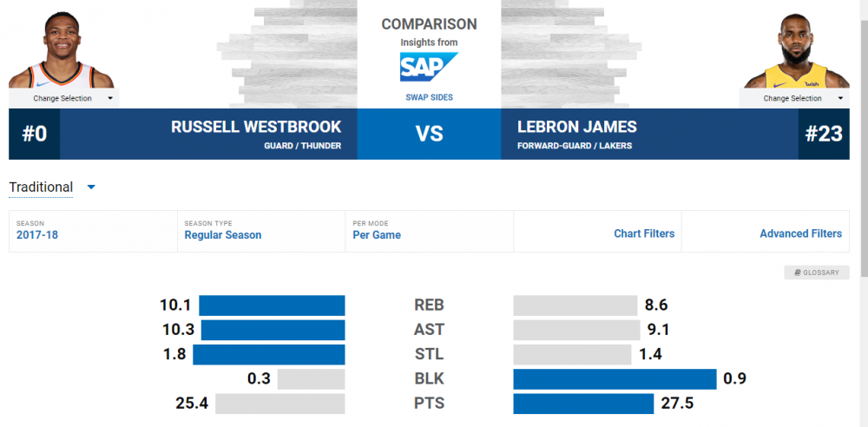The height and width of the screenshot is (427, 868).
Task: Click the SWAP SIDES link
Action: [x=429, y=97]
